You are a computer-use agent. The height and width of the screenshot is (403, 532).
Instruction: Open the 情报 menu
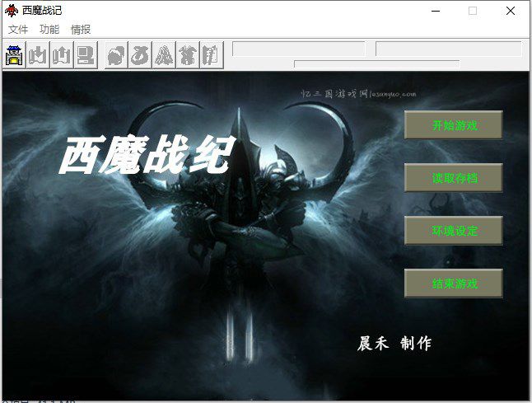pyautogui.click(x=81, y=30)
